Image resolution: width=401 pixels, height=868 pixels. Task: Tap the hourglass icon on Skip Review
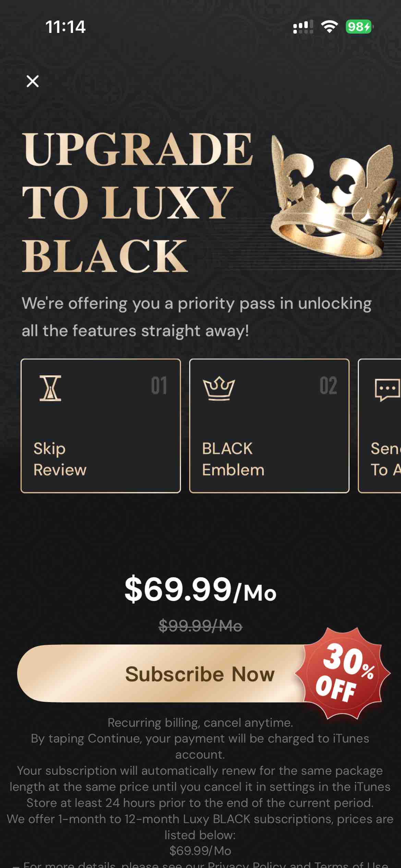click(x=50, y=388)
